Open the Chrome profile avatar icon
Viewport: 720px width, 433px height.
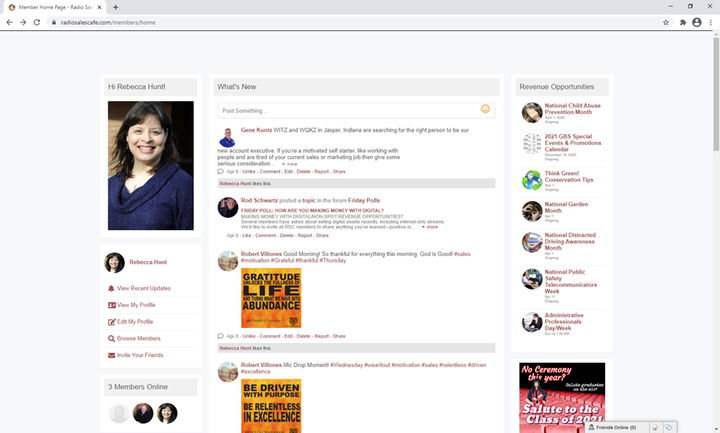[697, 22]
